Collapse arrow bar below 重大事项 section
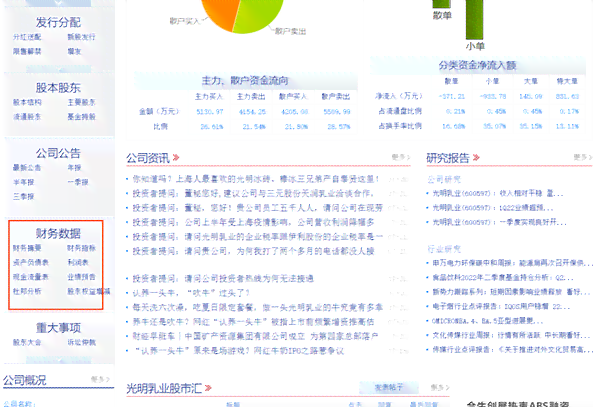The width and height of the screenshot is (600, 407). (59, 360)
